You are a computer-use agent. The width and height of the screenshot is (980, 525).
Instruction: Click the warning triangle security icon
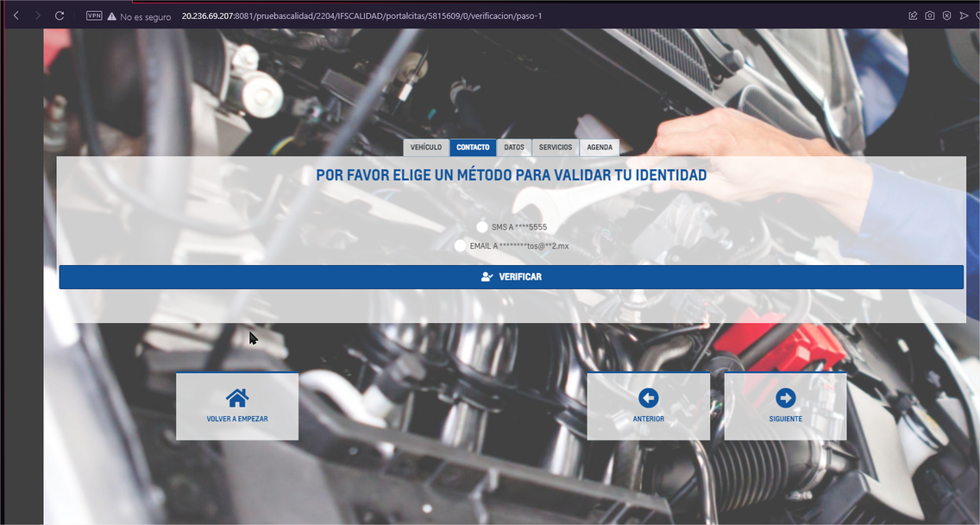[112, 16]
